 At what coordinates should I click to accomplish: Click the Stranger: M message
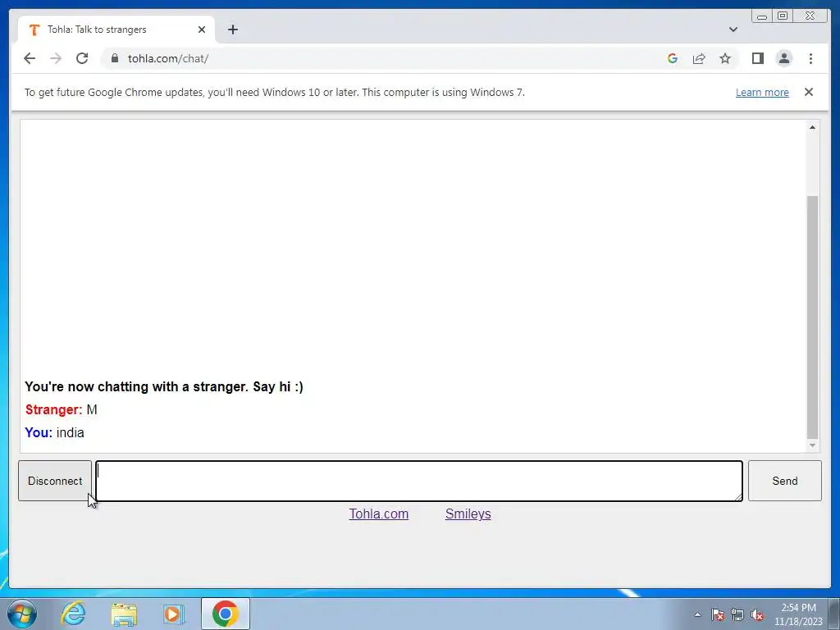pyautogui.click(x=61, y=410)
